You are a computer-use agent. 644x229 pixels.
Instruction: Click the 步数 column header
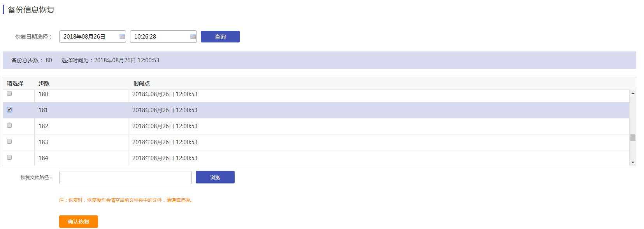44,83
